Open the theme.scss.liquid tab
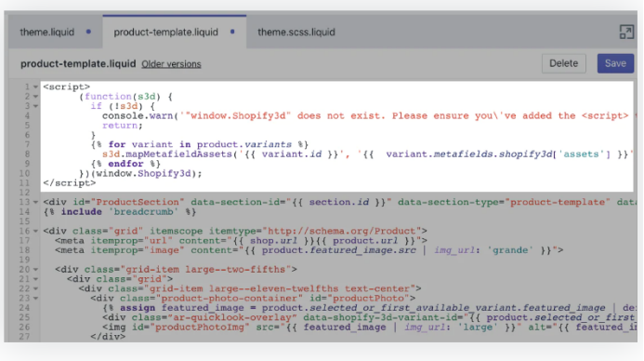Viewport: 644px width, 361px height. point(296,32)
